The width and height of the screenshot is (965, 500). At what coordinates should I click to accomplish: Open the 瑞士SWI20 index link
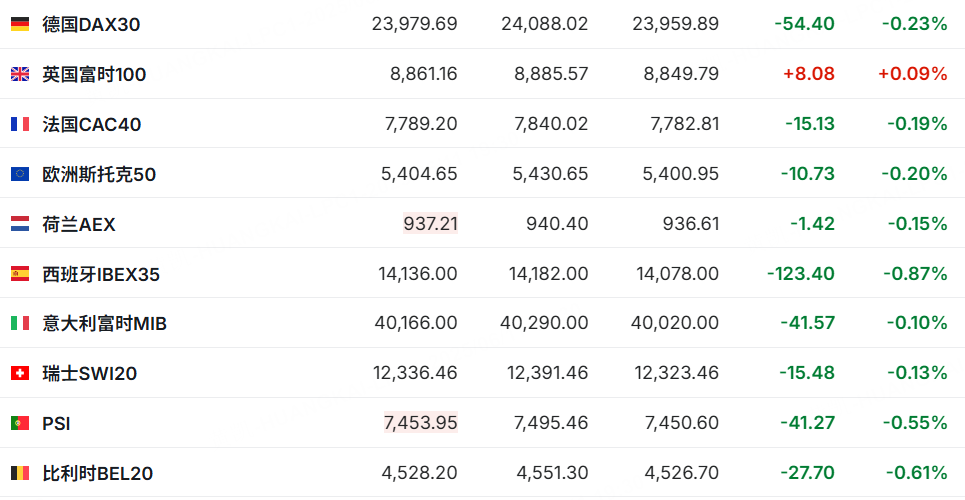click(89, 373)
